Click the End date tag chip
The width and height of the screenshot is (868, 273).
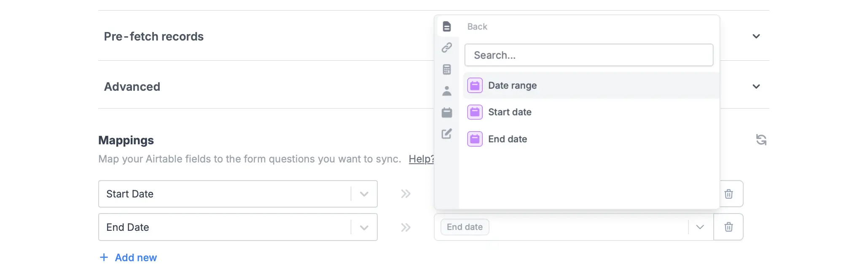pyautogui.click(x=465, y=227)
